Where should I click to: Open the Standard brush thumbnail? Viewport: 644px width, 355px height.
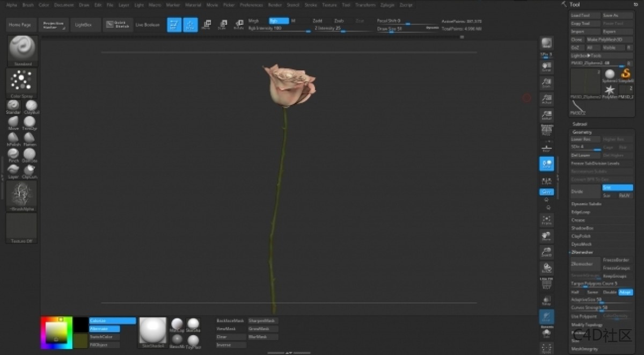[22, 48]
